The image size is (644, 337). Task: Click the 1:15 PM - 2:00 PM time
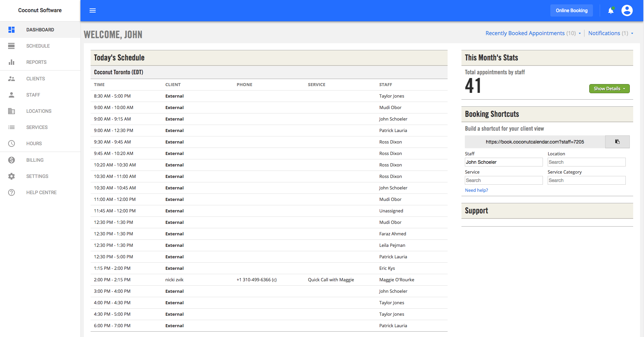point(112,268)
